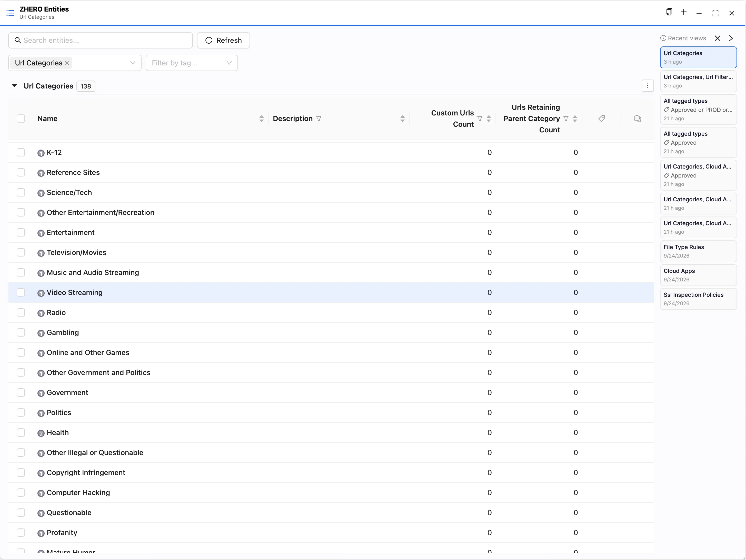This screenshot has width=746, height=560.
Task: Open recent view Url Categories, Url Filter...
Action: coord(698,81)
